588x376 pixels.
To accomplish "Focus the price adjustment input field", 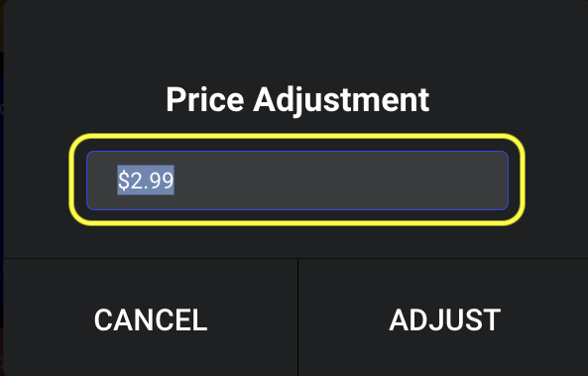I will pyautogui.click(x=297, y=181).
